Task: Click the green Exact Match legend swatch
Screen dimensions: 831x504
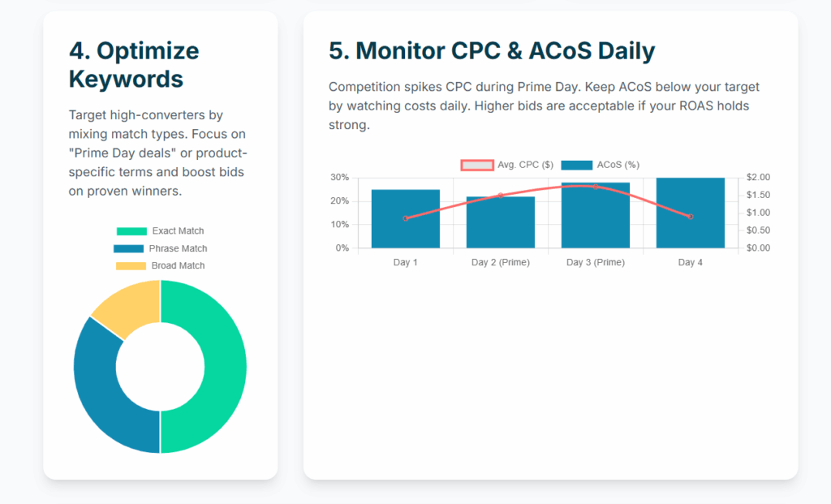Action: pyautogui.click(x=131, y=231)
